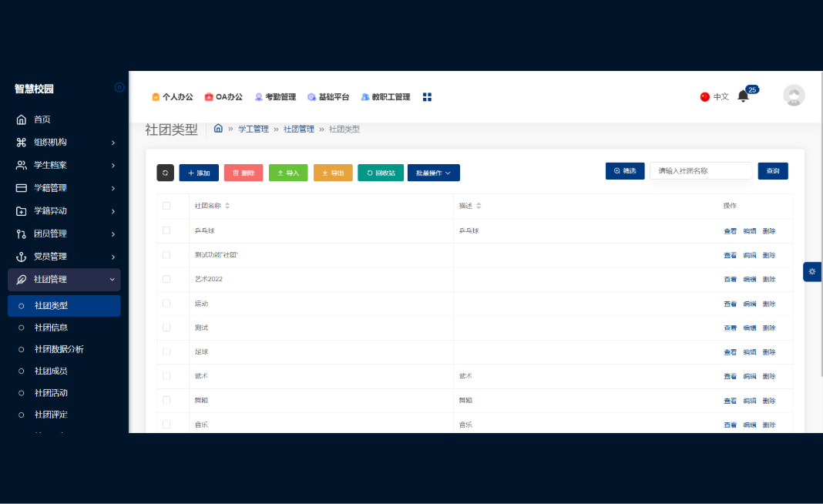This screenshot has height=504, width=823.
Task: Click the breadcrumb home icon
Action: [218, 128]
